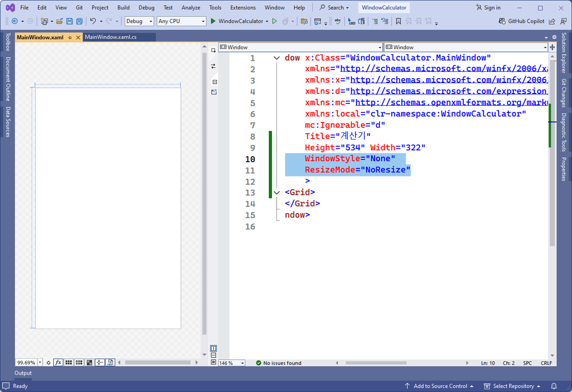Open the Solution Explorer side tab
The height and width of the screenshot is (392, 572).
point(564,53)
